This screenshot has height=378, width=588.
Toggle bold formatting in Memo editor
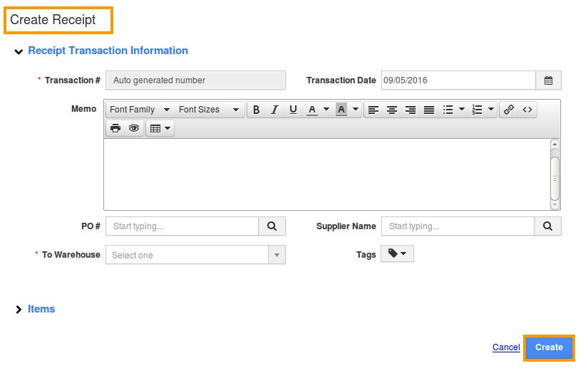click(x=256, y=110)
